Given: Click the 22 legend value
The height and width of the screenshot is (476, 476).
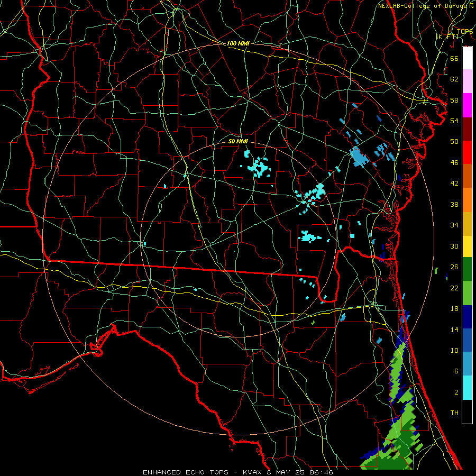Looking at the screenshot, I should coord(454,288).
